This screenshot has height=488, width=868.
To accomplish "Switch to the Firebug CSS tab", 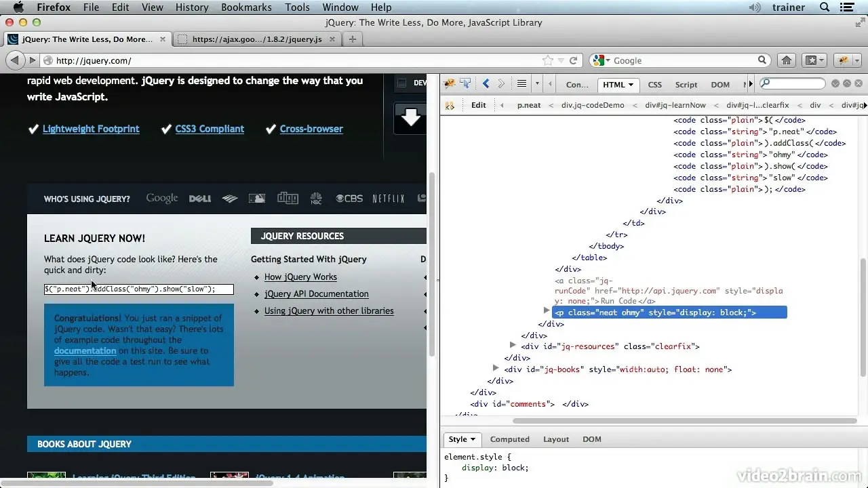I will [655, 85].
